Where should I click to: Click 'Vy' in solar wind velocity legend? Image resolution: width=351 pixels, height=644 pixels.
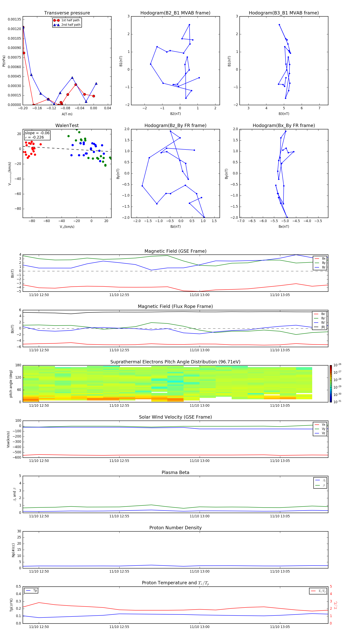324,429
